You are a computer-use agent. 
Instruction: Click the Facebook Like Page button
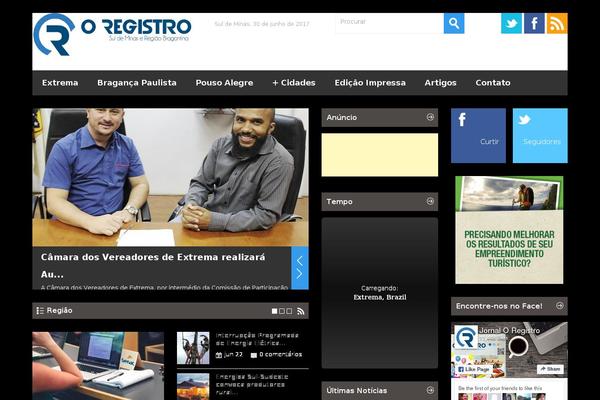[474, 369]
